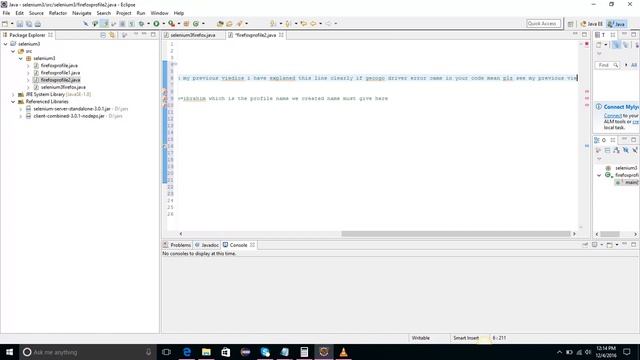Click the Open Task toolbar icon
Image resolution: width=640 pixels, height=360 pixels.
pyautogui.click(x=229, y=24)
